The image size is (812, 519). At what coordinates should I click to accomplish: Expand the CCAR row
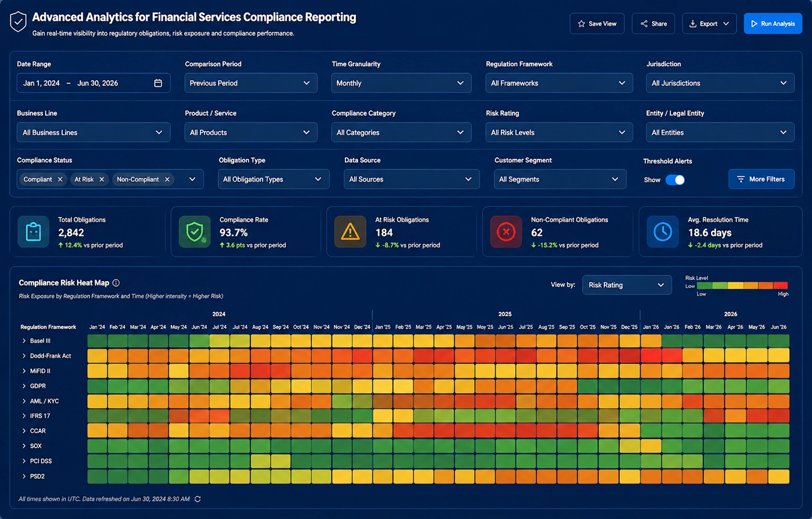click(24, 431)
